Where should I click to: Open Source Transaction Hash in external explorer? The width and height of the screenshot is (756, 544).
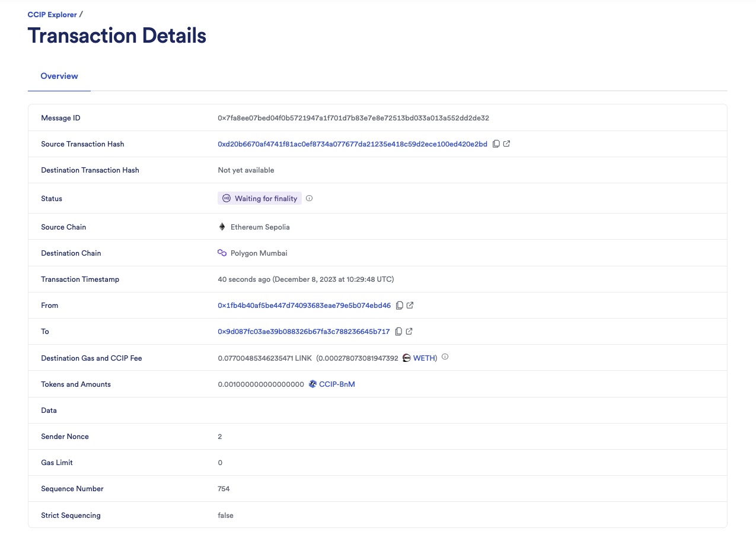(x=506, y=144)
